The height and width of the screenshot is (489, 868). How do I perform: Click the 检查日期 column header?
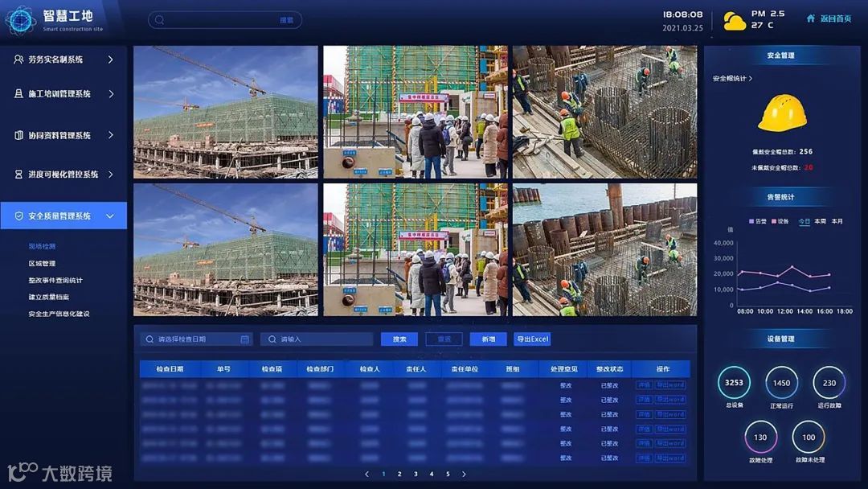click(x=170, y=369)
